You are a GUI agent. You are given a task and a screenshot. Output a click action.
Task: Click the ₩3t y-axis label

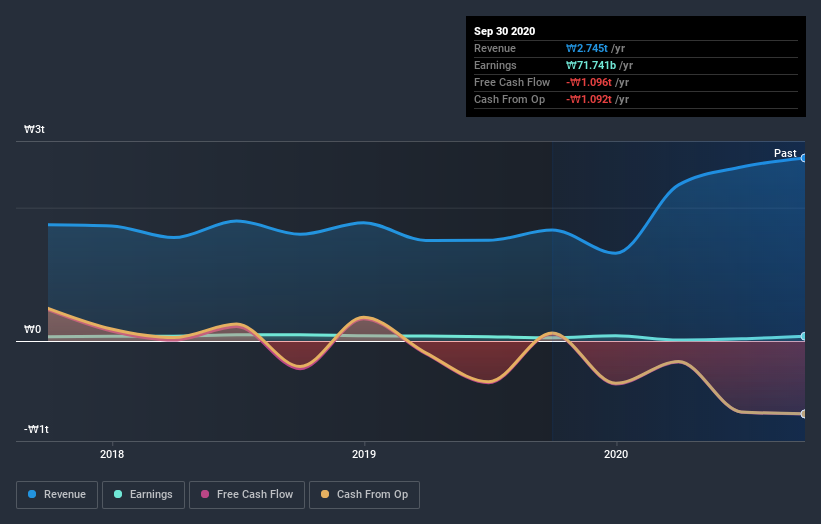pos(35,129)
